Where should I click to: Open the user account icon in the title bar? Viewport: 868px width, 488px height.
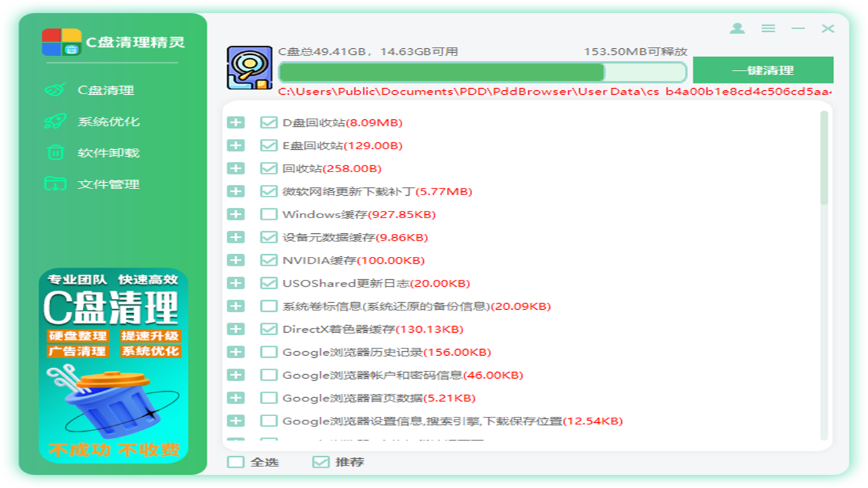pos(736,28)
